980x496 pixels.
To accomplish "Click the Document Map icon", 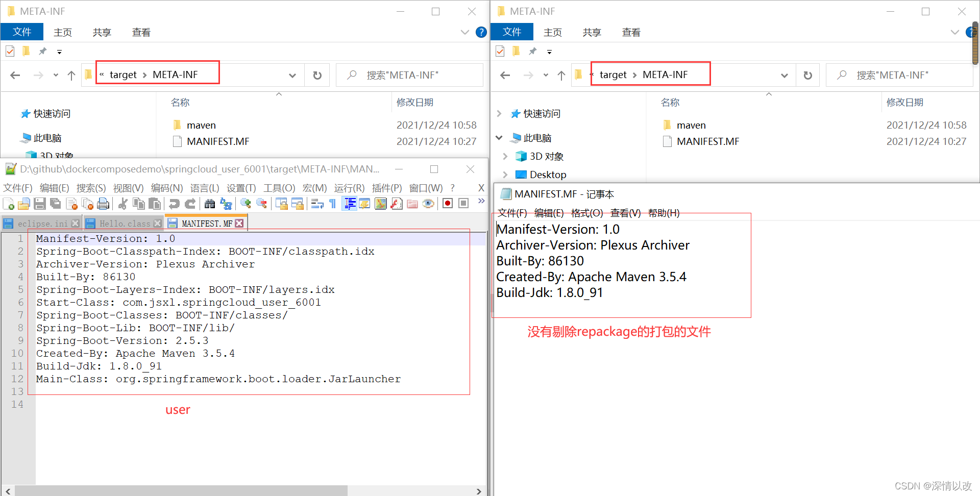I will 381,204.
